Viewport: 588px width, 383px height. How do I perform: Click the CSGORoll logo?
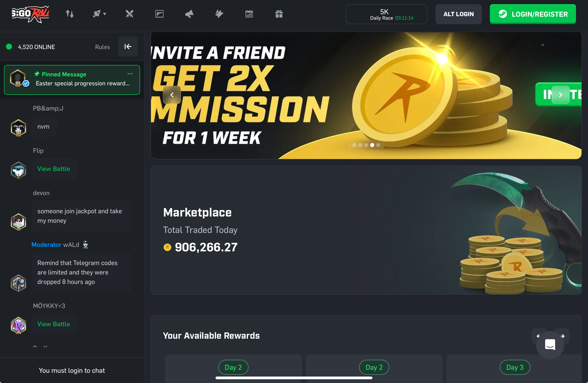(x=30, y=14)
